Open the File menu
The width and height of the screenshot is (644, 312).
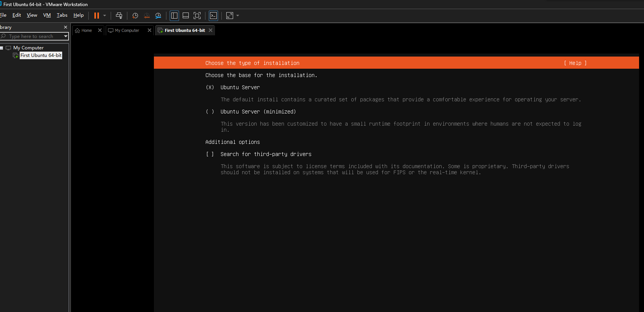[3, 15]
